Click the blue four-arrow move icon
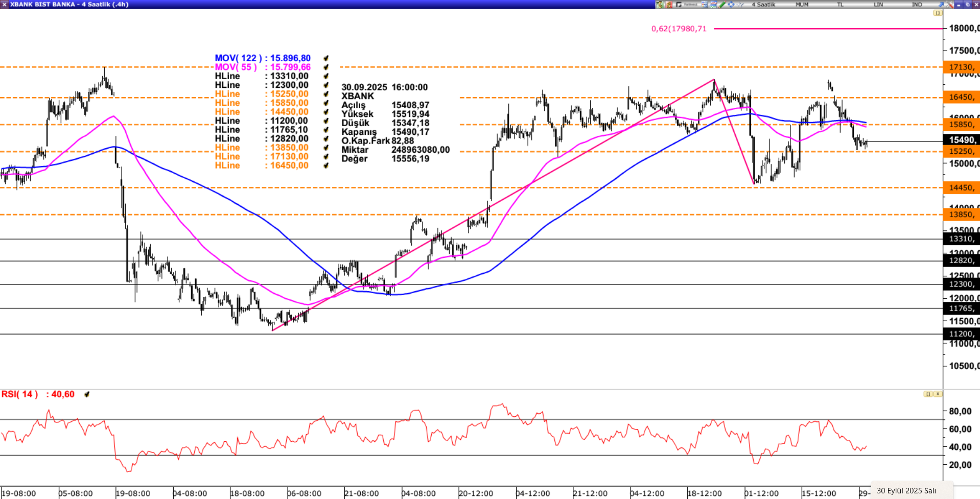Screen dimensions: 980x499 [x=731, y=4]
